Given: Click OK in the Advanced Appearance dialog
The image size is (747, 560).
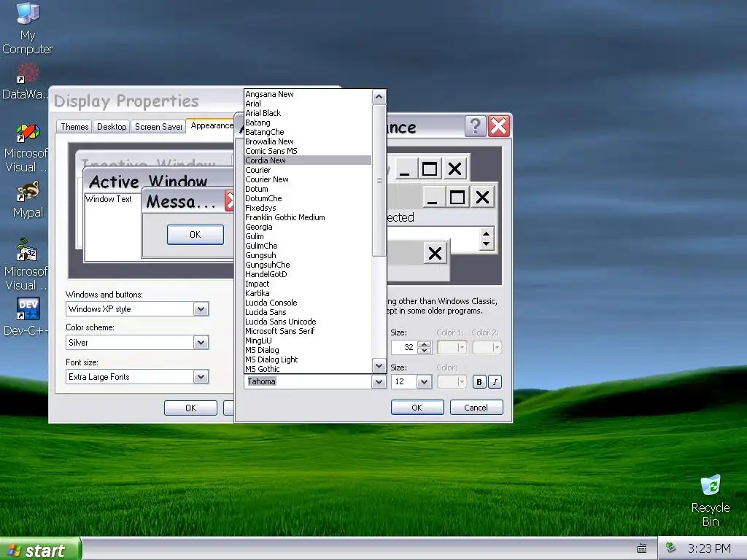Looking at the screenshot, I should [417, 408].
